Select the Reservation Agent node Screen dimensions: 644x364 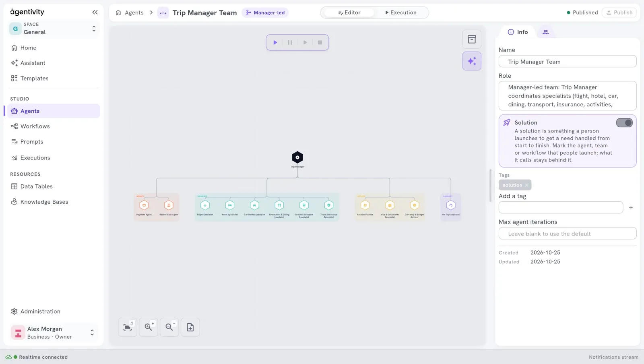point(169,205)
